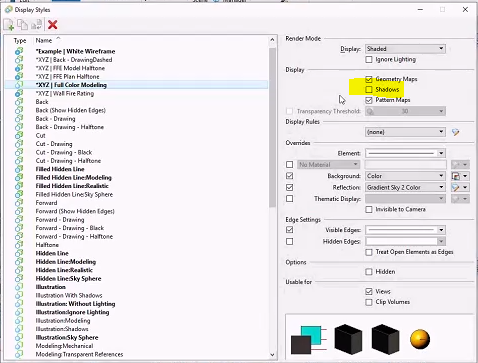Click the first black cube preview

coord(348,339)
